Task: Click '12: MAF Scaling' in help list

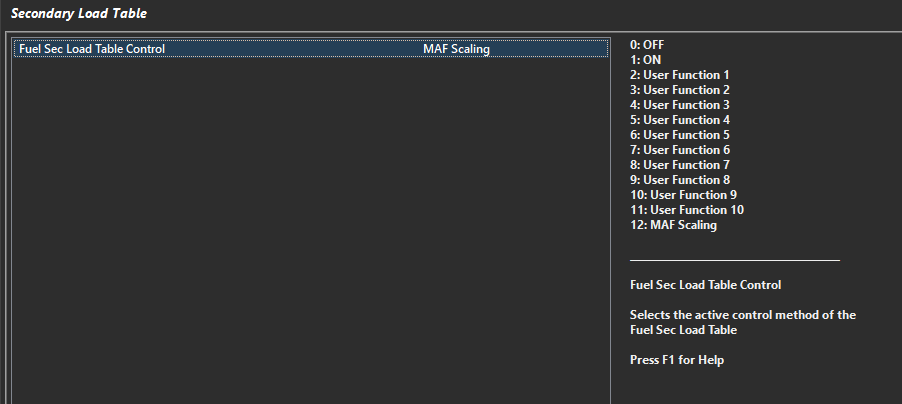Action: click(673, 225)
